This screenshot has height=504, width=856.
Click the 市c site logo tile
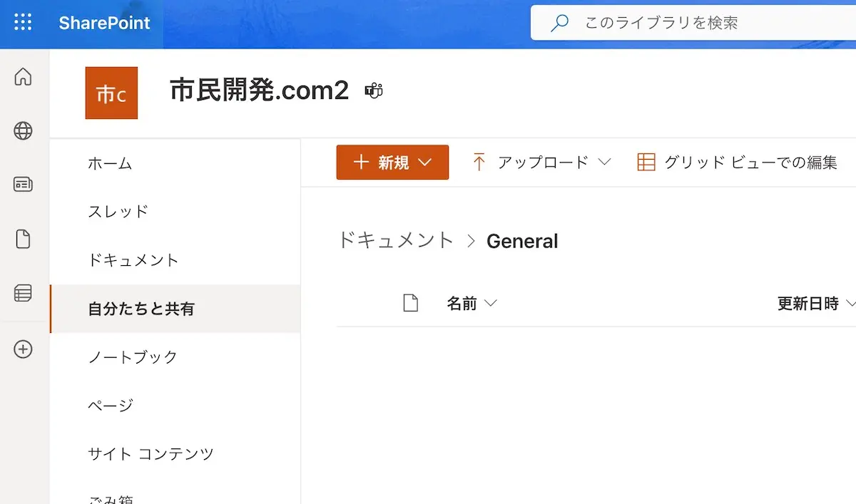(111, 93)
